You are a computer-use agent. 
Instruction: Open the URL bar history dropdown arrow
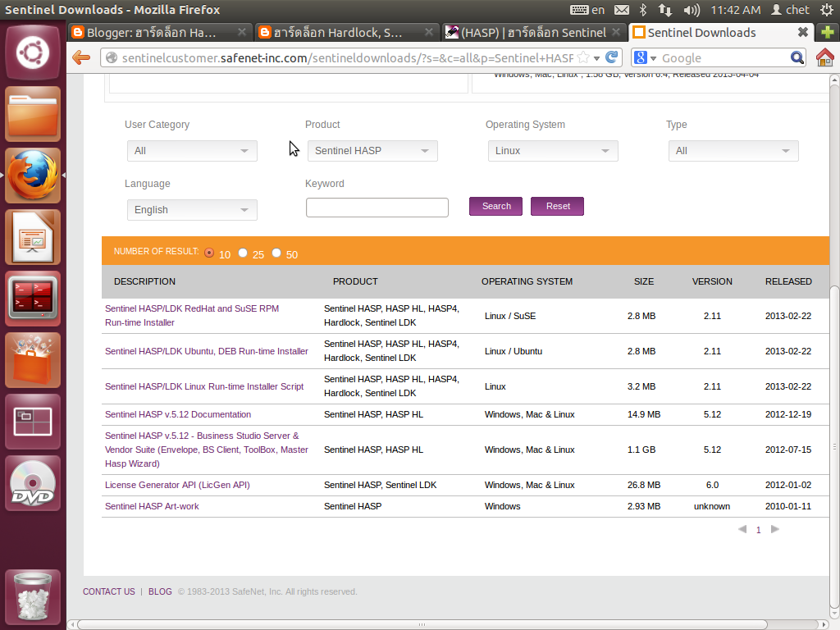click(x=596, y=58)
